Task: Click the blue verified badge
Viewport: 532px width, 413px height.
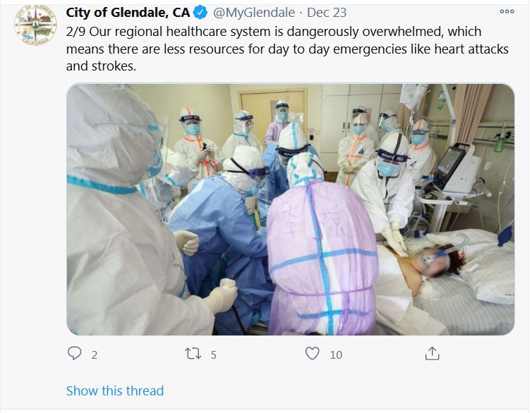Action: (x=200, y=13)
